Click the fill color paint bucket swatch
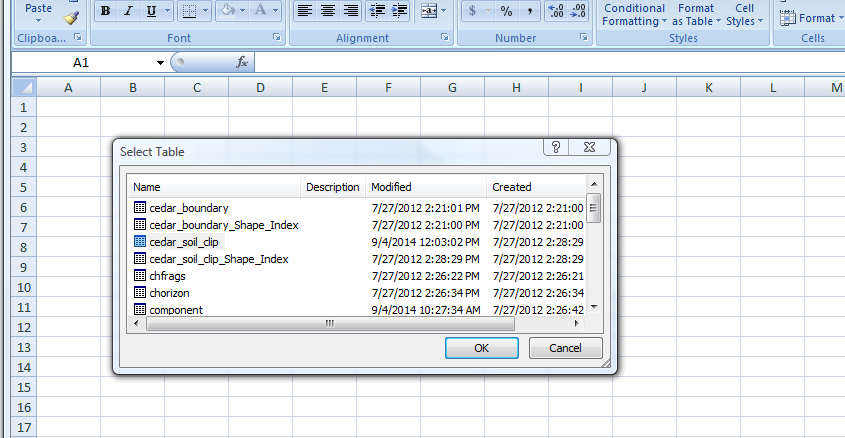 point(226,11)
